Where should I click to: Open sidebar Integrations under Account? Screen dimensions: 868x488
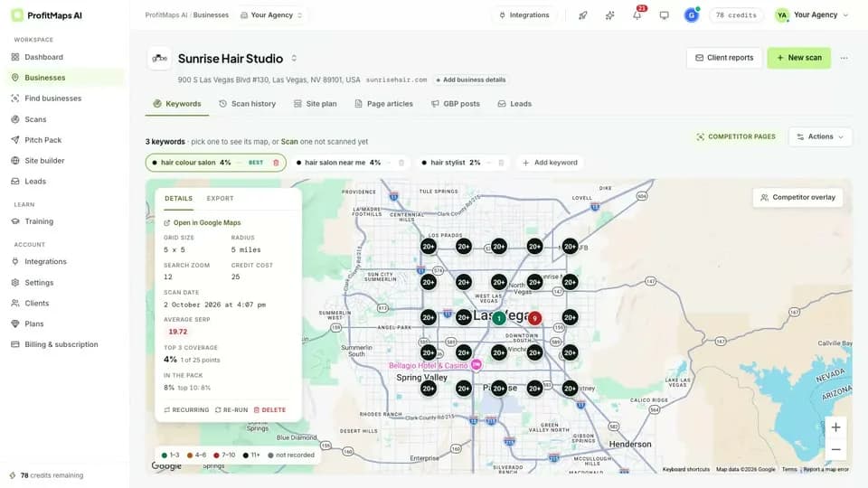coord(45,262)
